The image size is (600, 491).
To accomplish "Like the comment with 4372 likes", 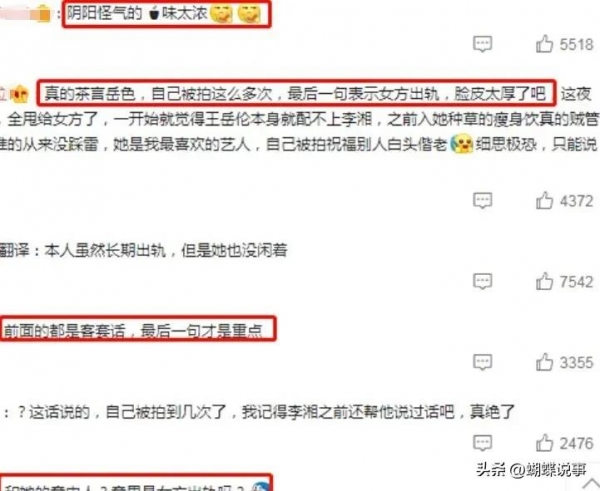I will (x=544, y=200).
